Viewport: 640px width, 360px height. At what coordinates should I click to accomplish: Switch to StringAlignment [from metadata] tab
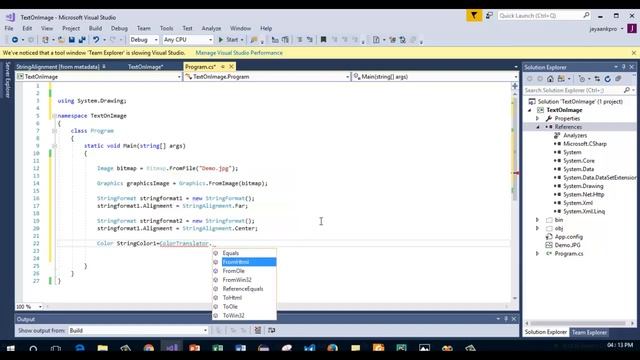pyautogui.click(x=58, y=67)
